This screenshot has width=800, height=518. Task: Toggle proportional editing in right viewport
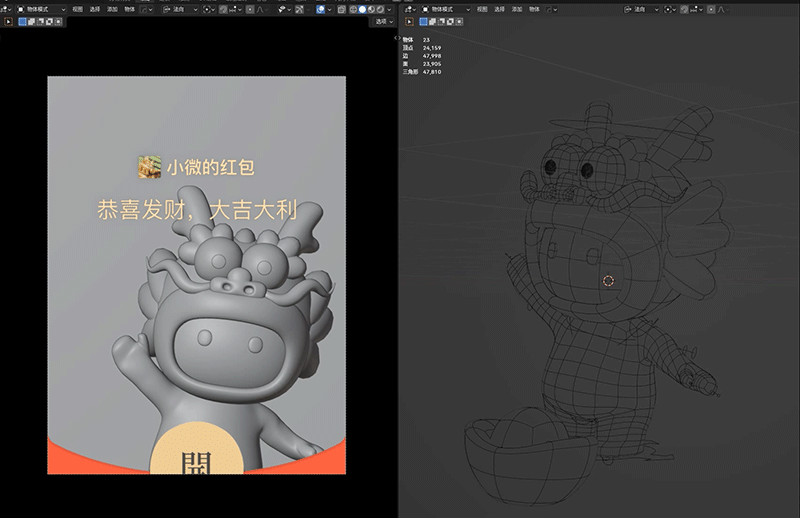click(711, 9)
